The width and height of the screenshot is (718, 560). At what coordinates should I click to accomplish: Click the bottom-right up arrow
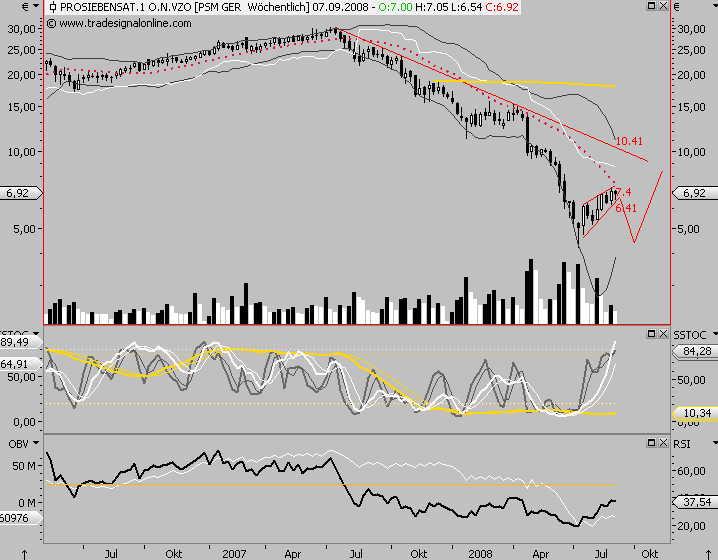point(708,555)
